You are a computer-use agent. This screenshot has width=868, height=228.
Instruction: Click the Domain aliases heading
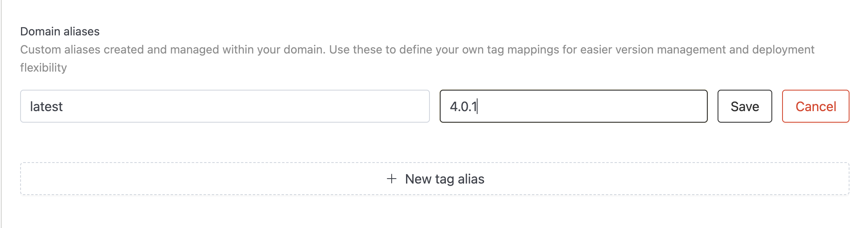(x=60, y=31)
